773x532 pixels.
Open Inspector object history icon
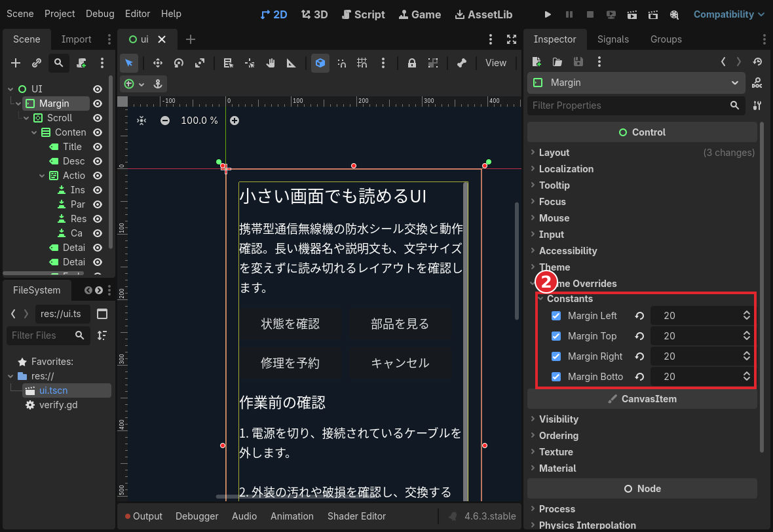pos(757,62)
